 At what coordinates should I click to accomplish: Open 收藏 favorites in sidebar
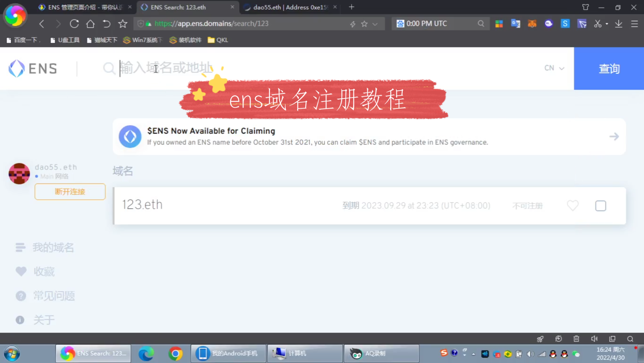point(35,272)
